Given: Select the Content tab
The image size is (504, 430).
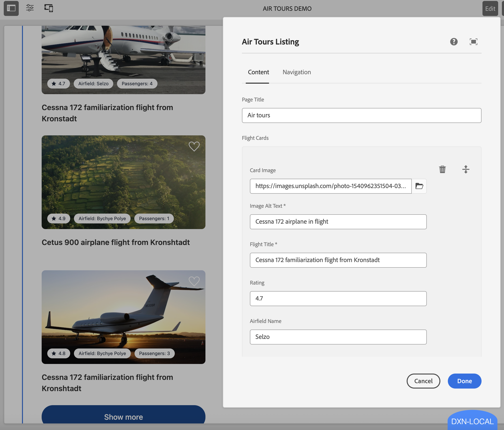Looking at the screenshot, I should pos(258,72).
